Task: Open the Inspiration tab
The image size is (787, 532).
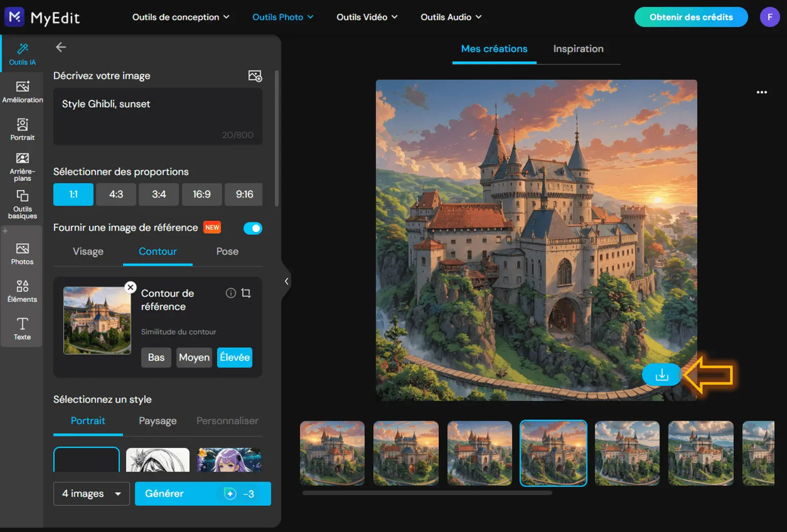Action: 578,49
